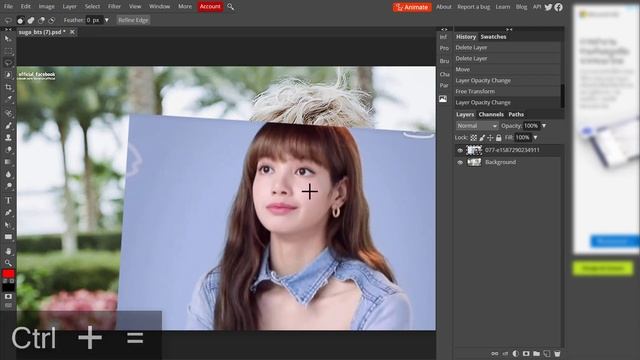Open the image icon side panel
Viewport: 640px width, 360px height.
443,99
